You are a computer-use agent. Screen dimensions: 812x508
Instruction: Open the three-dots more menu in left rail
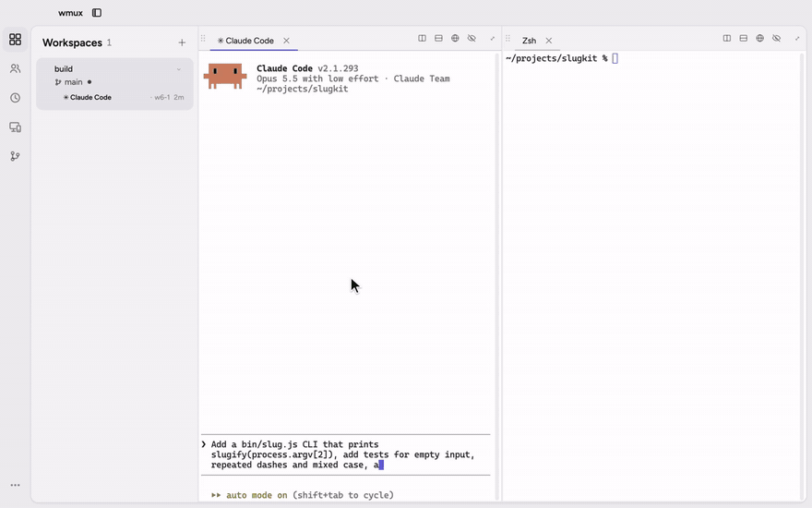pos(15,485)
